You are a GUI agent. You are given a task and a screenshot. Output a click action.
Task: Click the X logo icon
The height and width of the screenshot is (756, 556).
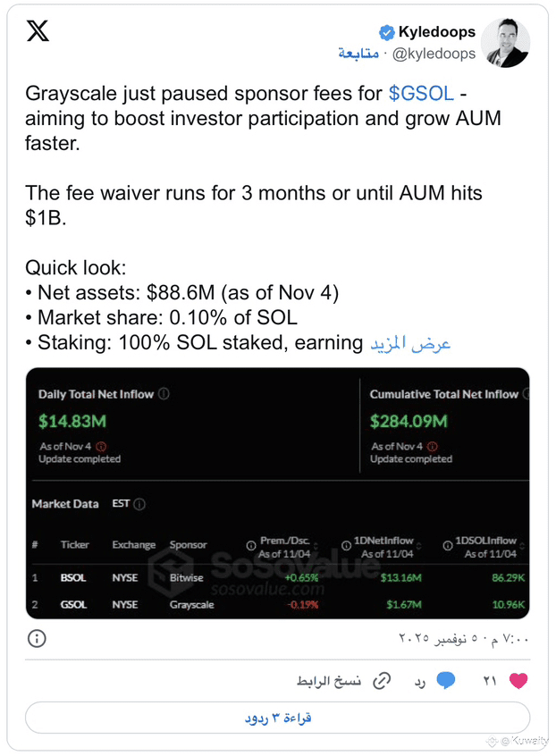[x=38, y=32]
